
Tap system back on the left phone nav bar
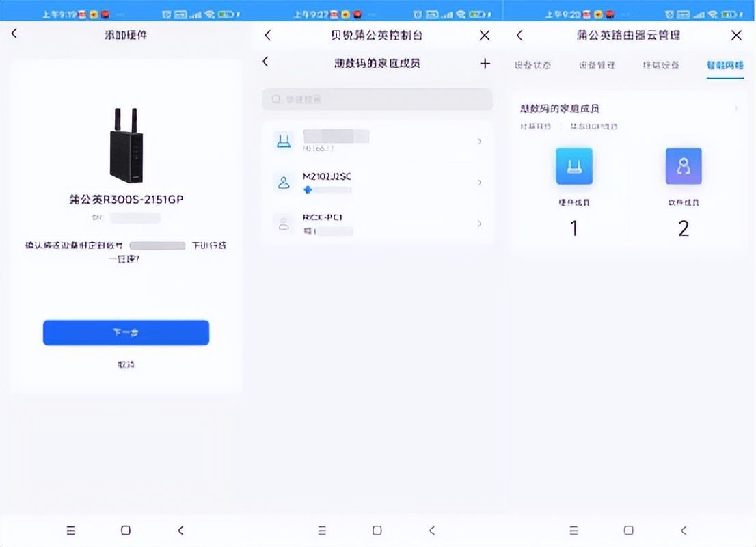click(x=181, y=531)
